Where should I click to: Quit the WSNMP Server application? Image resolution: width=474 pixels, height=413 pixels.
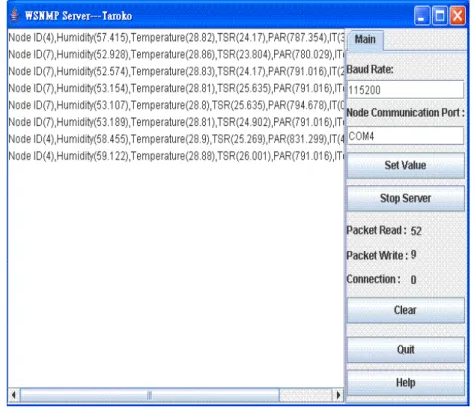(406, 350)
